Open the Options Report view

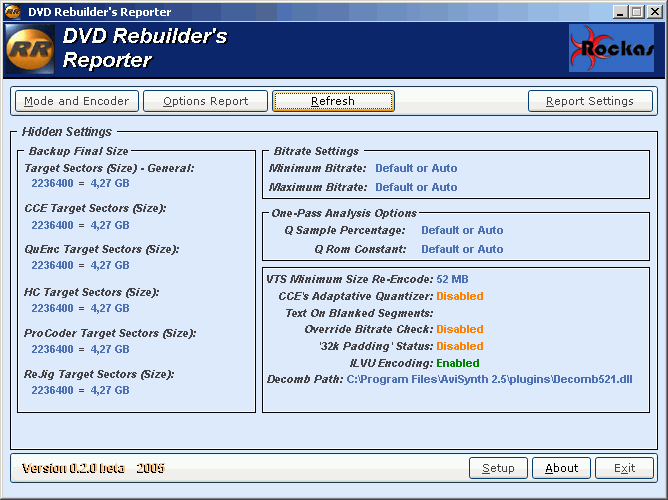(x=205, y=101)
